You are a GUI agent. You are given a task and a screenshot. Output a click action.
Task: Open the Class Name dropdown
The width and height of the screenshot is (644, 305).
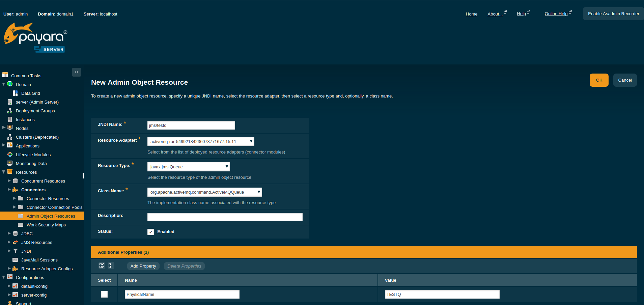click(x=204, y=192)
